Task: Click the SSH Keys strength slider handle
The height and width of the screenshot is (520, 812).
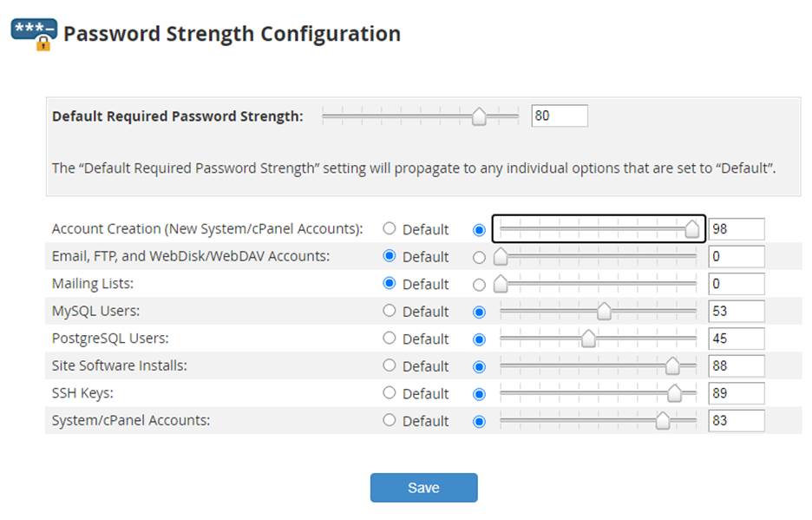Action: 677,393
